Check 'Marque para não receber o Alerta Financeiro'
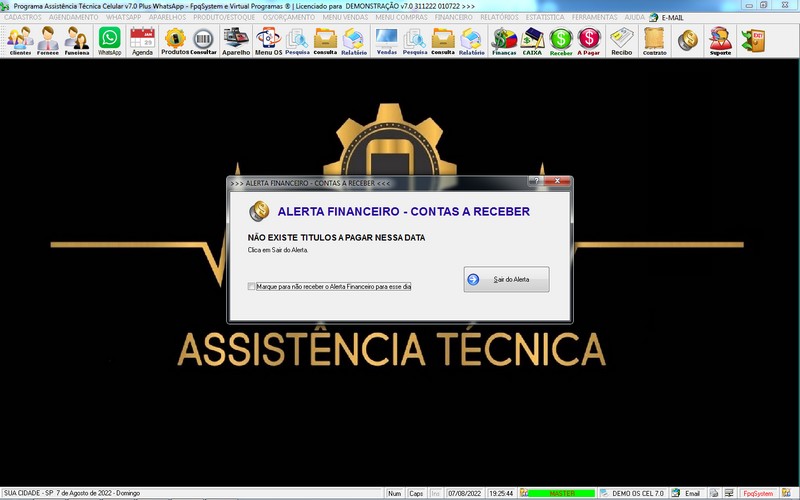 click(252, 287)
